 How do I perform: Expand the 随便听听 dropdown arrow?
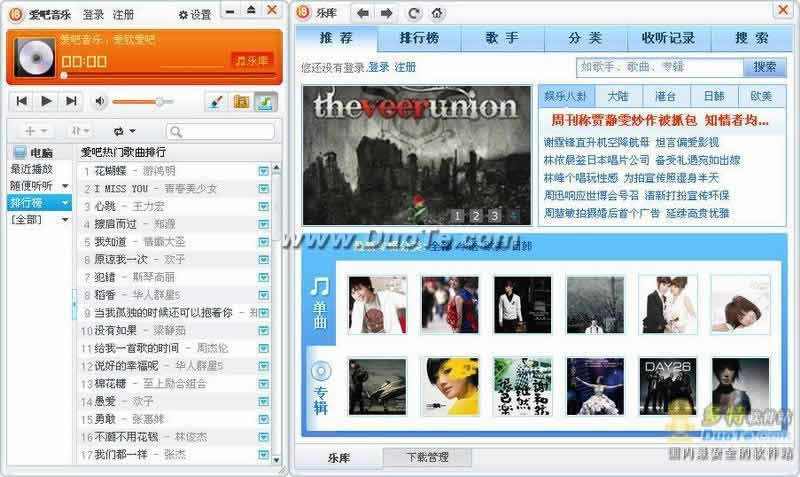[x=65, y=186]
